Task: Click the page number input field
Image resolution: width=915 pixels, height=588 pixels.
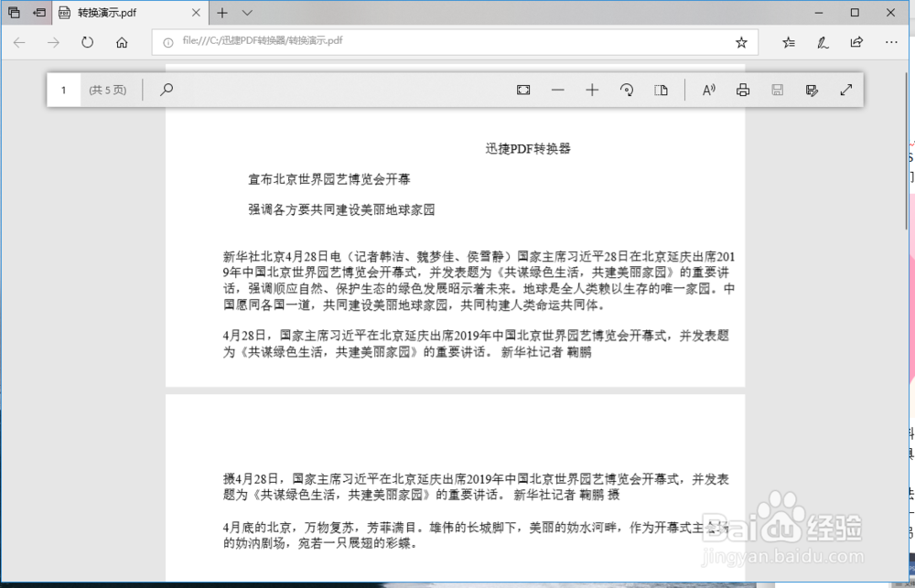Action: [63, 90]
